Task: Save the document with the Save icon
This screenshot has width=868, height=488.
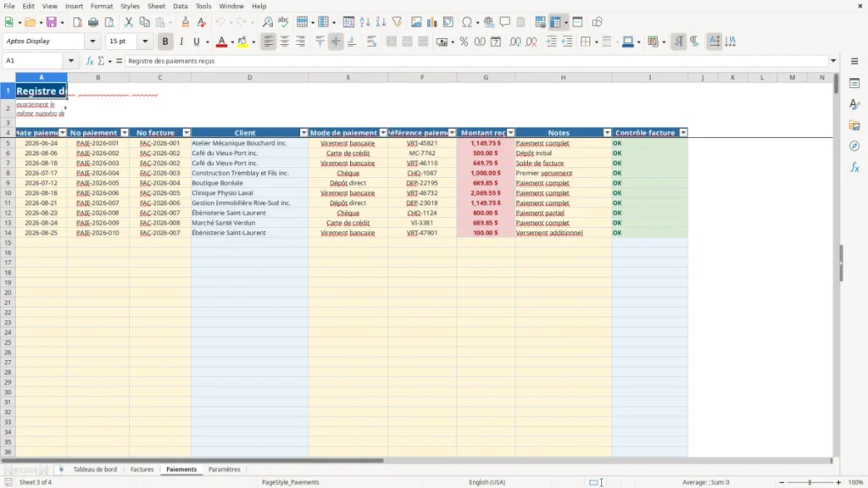Action: pos(52,22)
